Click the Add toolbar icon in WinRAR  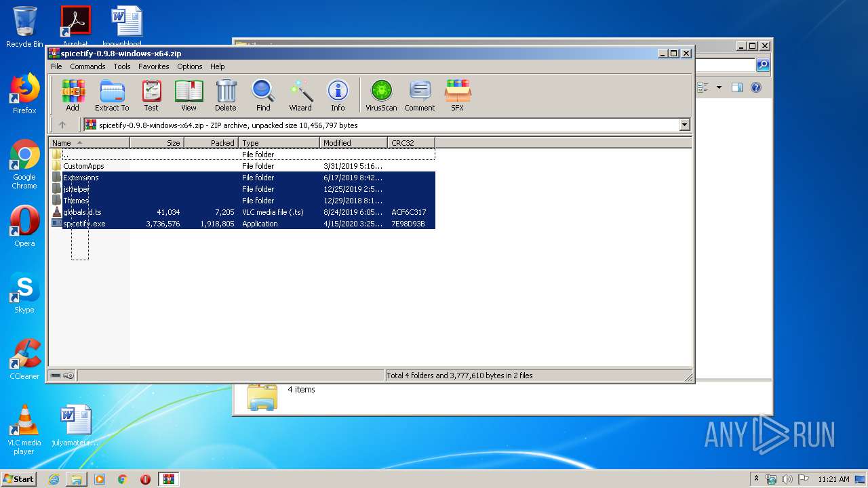(73, 95)
